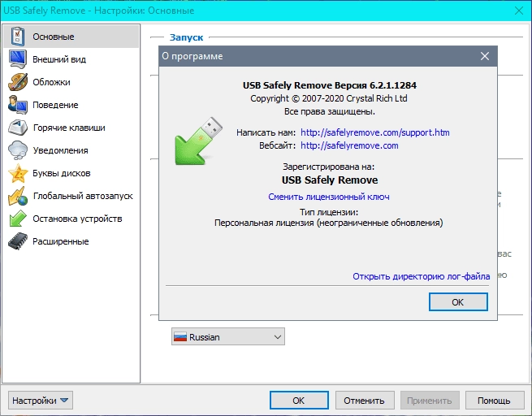Image resolution: width=532 pixels, height=416 pixels.
Task: Click the Обложки palette icon
Action: tap(18, 82)
